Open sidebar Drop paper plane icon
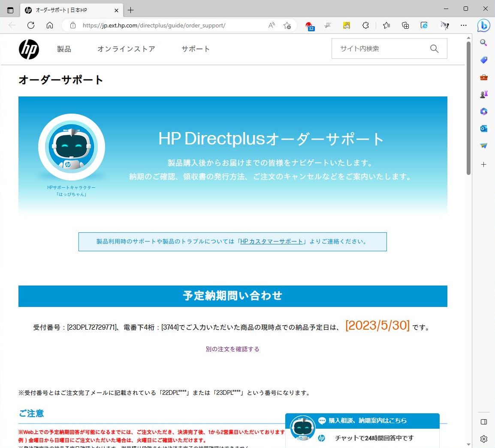495x448 pixels. (x=484, y=145)
